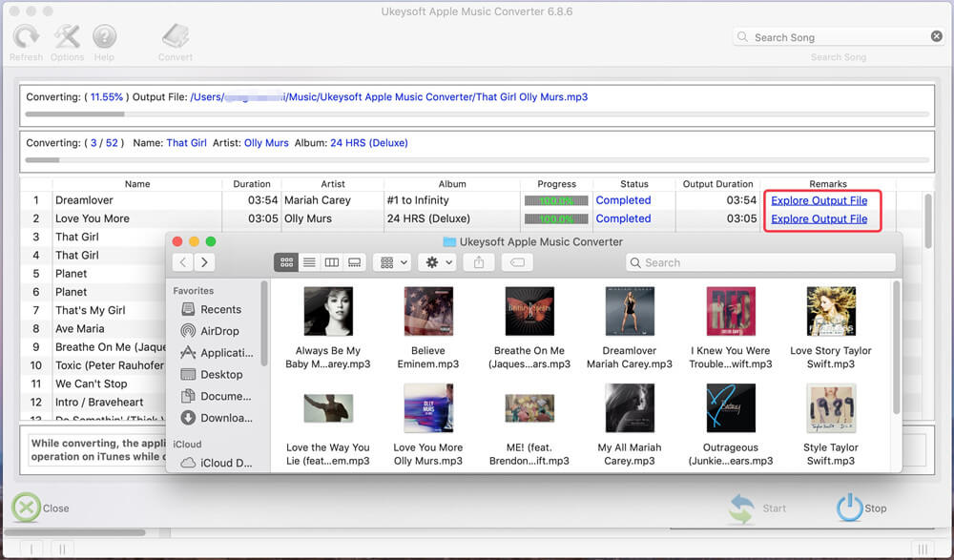The width and height of the screenshot is (954, 560).
Task: Switch Finder to list view
Action: pos(309,262)
